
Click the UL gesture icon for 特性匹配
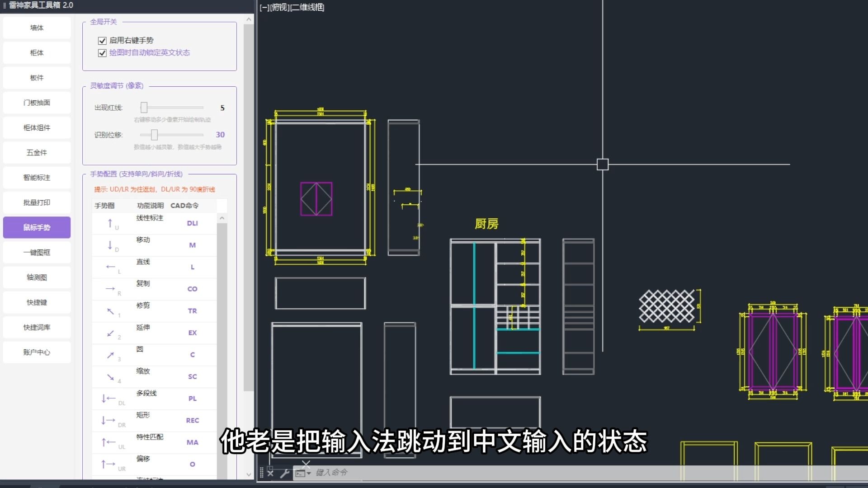click(x=108, y=442)
